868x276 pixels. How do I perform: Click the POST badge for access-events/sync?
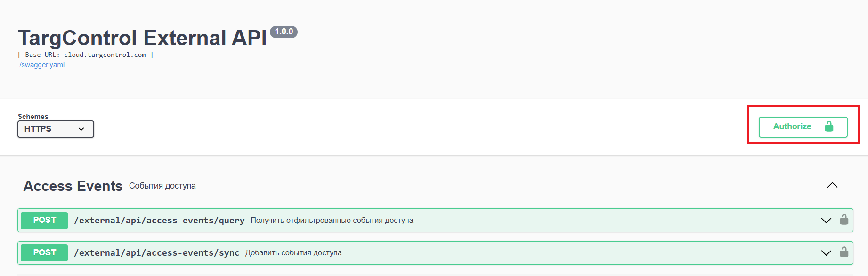tap(44, 252)
